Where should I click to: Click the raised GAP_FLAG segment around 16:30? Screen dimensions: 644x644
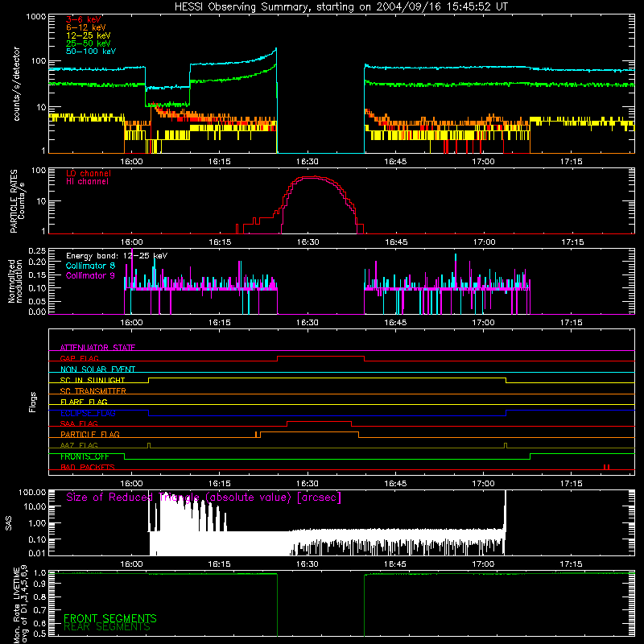click(x=320, y=357)
